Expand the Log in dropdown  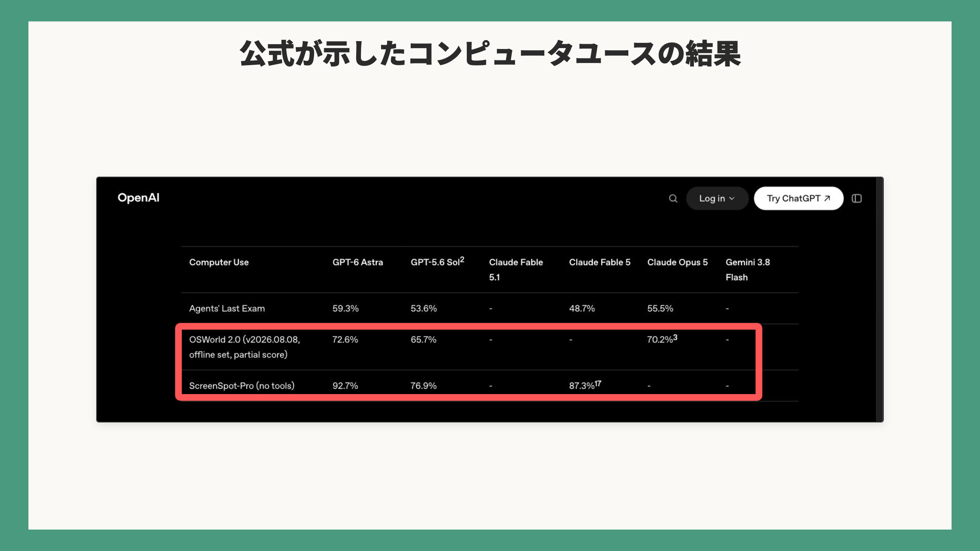pos(717,199)
